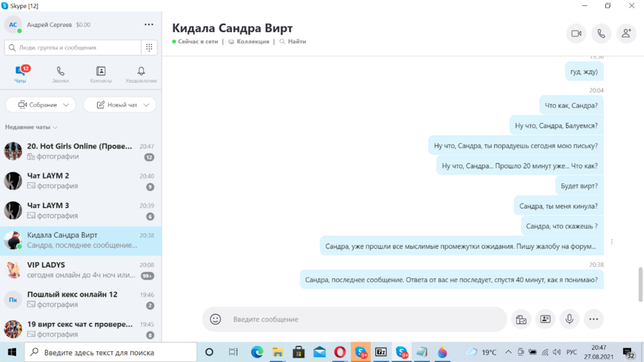
Task: Click the message 'Сандра, что скажешь ?'
Action: [x=562, y=226]
